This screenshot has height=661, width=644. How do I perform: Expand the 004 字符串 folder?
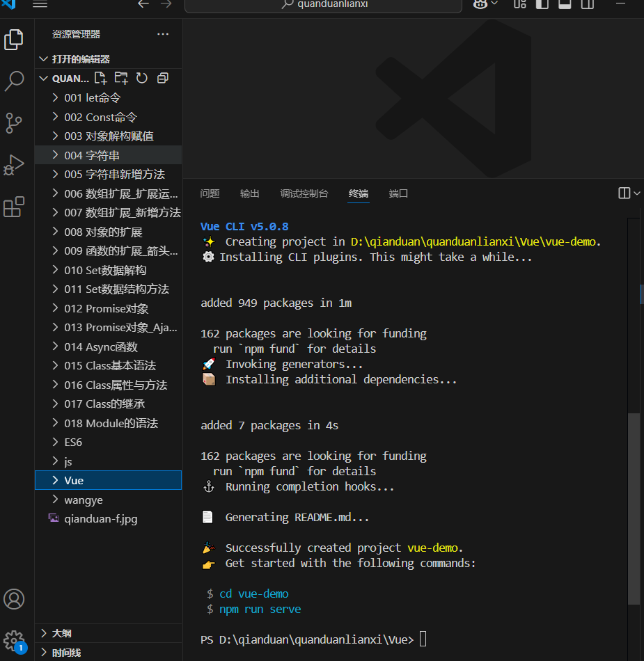click(x=109, y=155)
